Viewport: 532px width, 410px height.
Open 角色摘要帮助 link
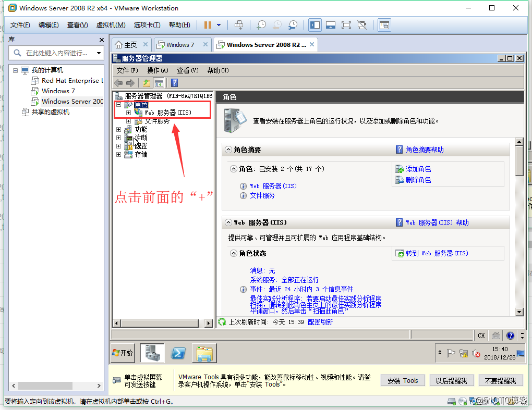[425, 150]
